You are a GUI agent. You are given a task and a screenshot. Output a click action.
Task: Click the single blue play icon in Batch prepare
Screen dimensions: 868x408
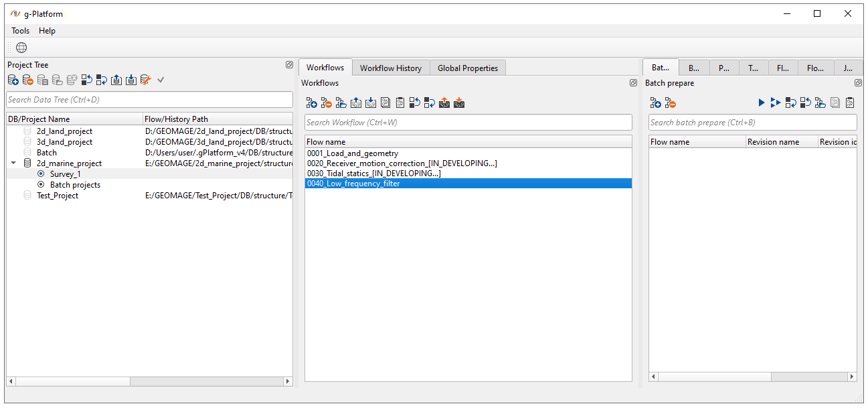pos(762,103)
